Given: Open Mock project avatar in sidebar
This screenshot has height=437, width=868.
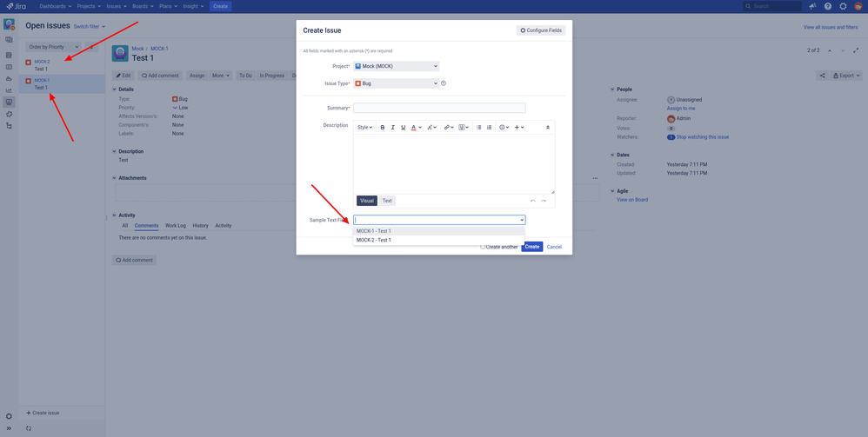Looking at the screenshot, I should point(9,24).
